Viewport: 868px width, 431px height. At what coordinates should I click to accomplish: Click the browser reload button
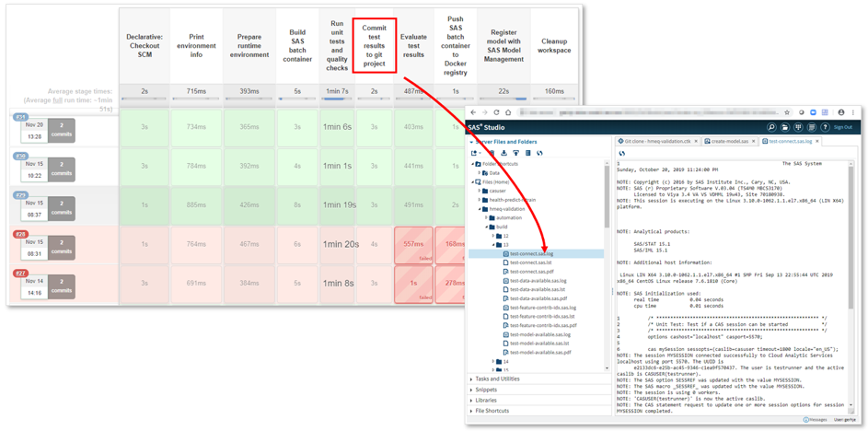(497, 112)
